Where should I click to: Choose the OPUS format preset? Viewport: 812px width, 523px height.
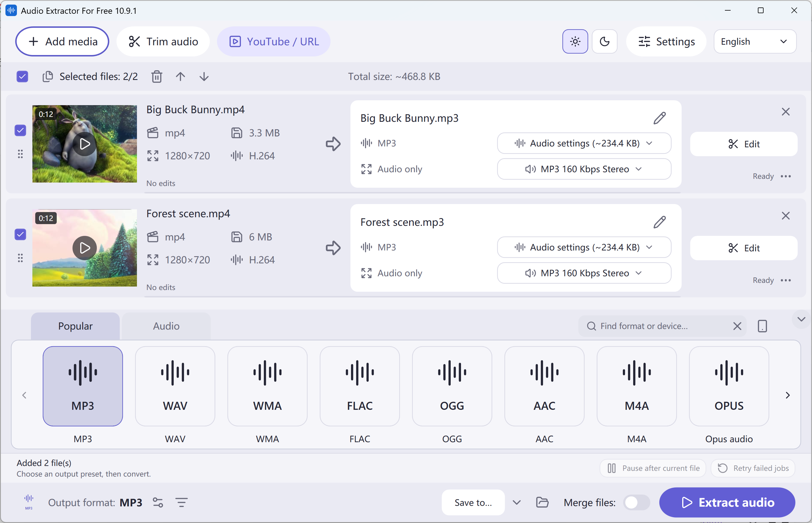[x=729, y=386]
